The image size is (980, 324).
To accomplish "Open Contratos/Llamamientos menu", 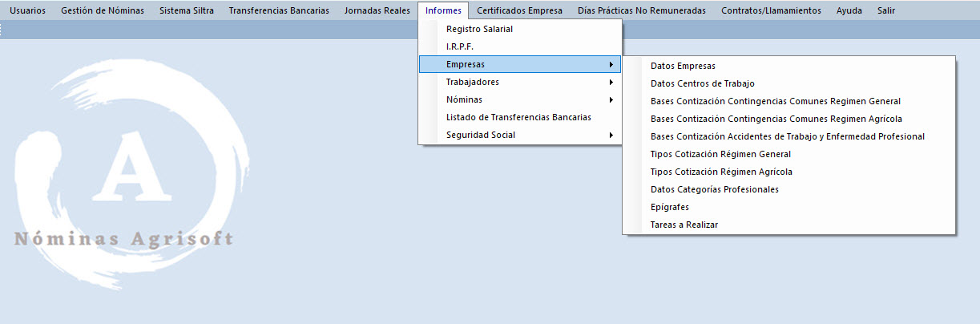I will tap(771, 10).
